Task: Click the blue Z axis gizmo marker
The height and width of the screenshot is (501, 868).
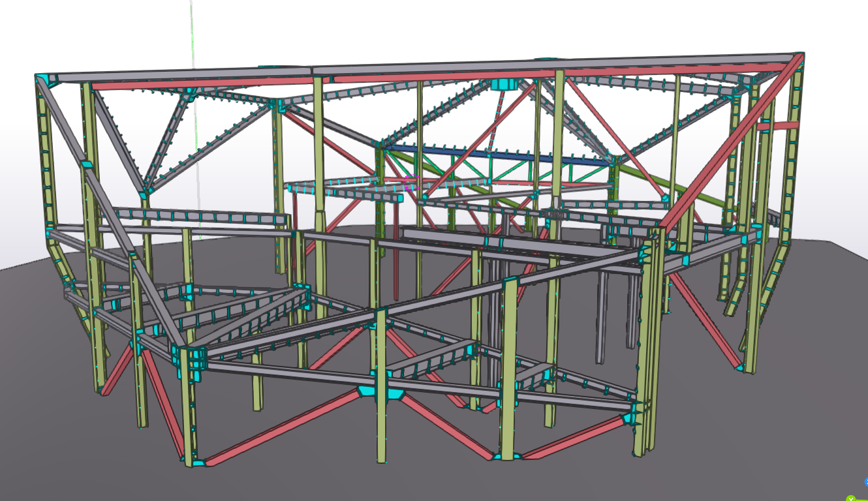Action: 865,482
